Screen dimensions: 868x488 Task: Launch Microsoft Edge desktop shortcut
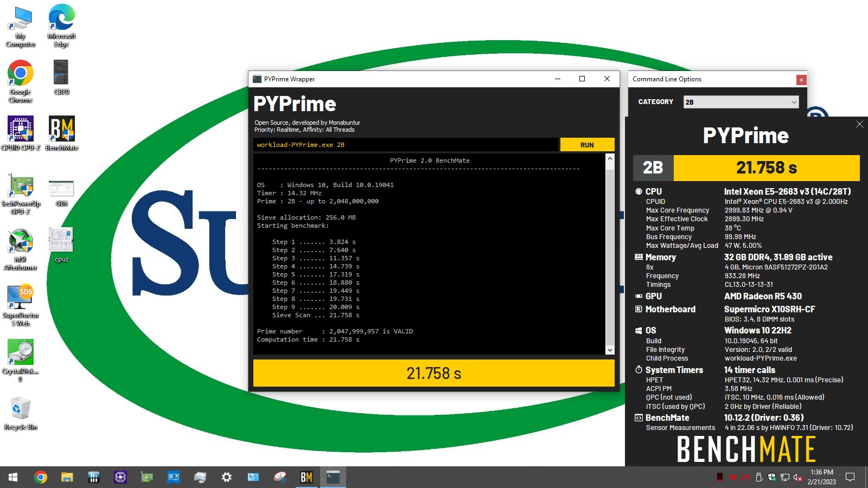point(61,25)
